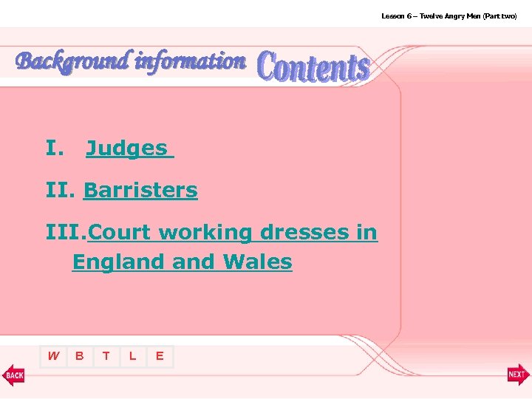The image size is (532, 399).
Task: Click the Contents title text
Action: tap(313, 66)
